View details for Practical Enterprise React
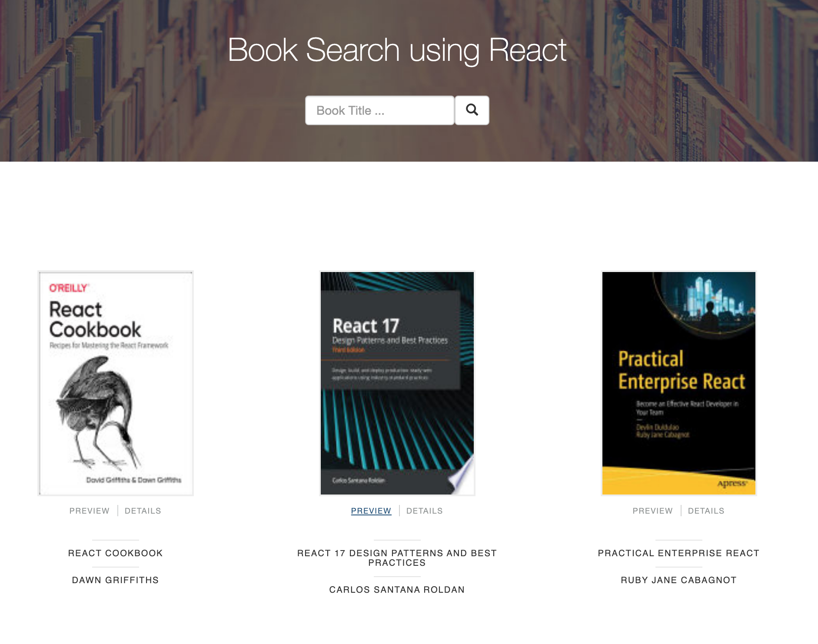818x644 pixels. tap(706, 511)
